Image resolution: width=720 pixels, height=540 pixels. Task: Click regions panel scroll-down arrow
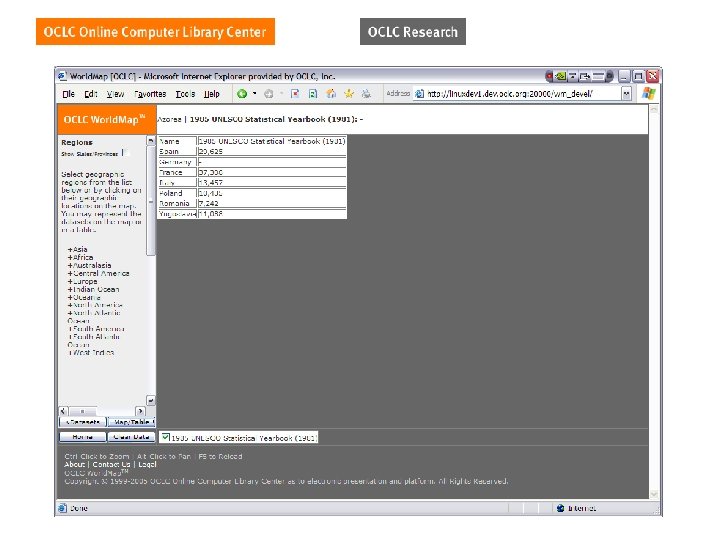tap(151, 400)
